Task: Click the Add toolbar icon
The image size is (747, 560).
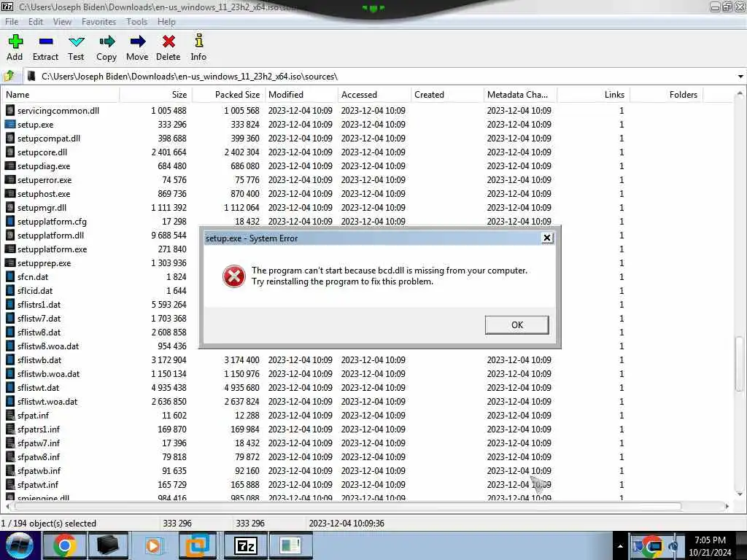Action: pos(15,42)
